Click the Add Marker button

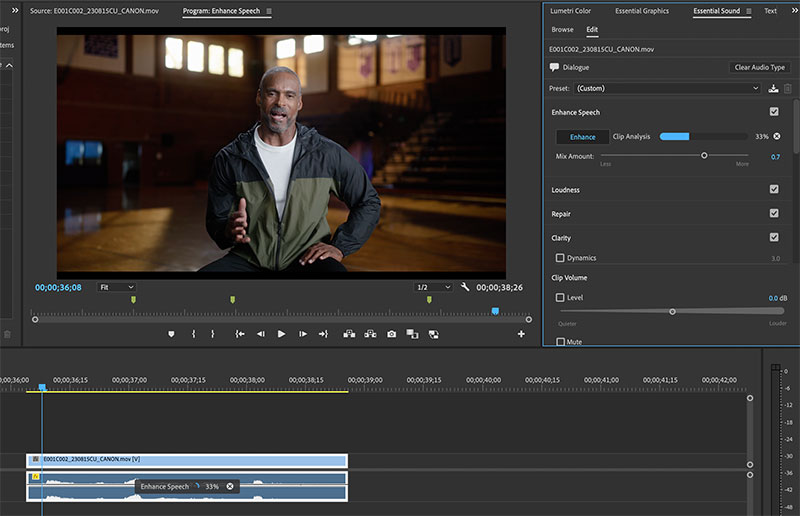pyautogui.click(x=171, y=334)
